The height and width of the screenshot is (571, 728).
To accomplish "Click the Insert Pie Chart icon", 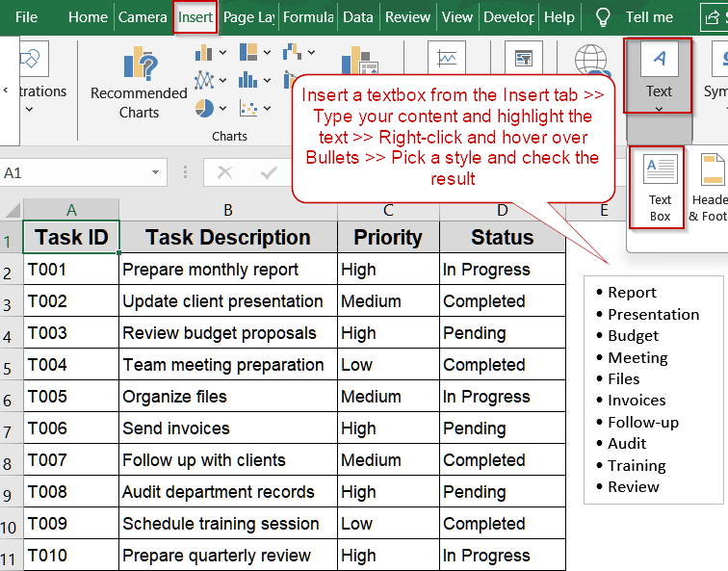I will point(204,108).
